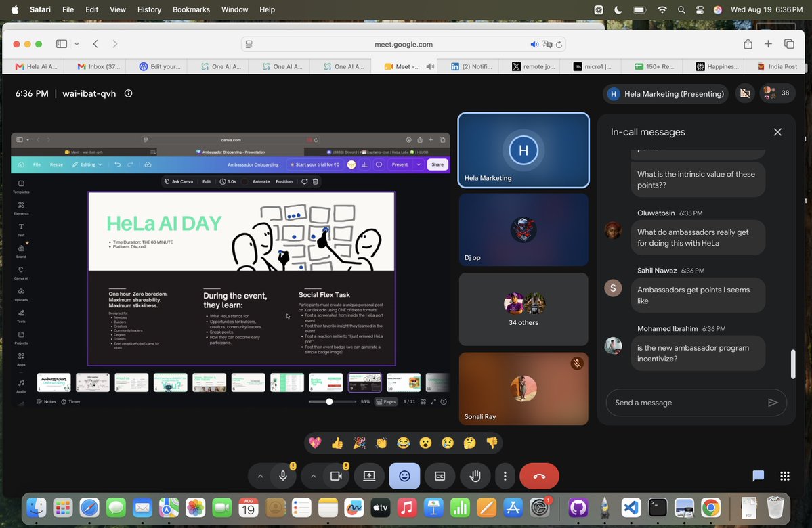Open audio settings chevron beside the microphone
Screen dimensions: 812x528
(x=261, y=477)
